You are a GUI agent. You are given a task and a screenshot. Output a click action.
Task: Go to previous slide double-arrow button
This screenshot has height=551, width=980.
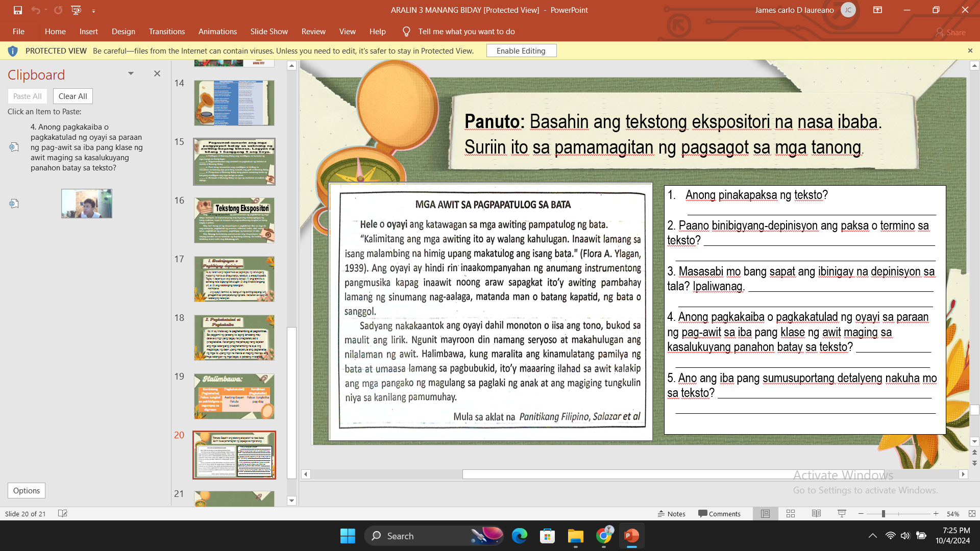click(x=974, y=452)
